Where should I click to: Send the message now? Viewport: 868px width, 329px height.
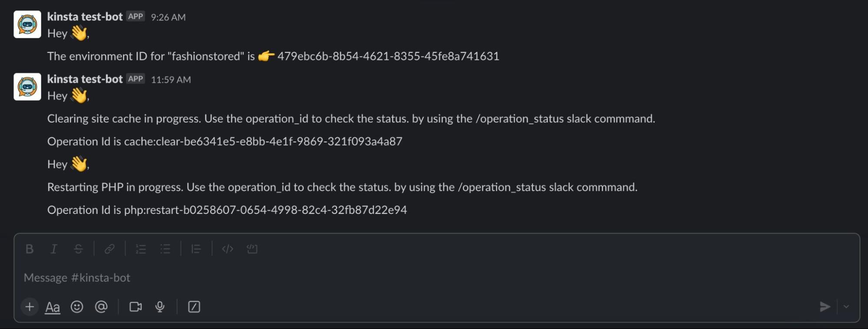click(x=825, y=307)
